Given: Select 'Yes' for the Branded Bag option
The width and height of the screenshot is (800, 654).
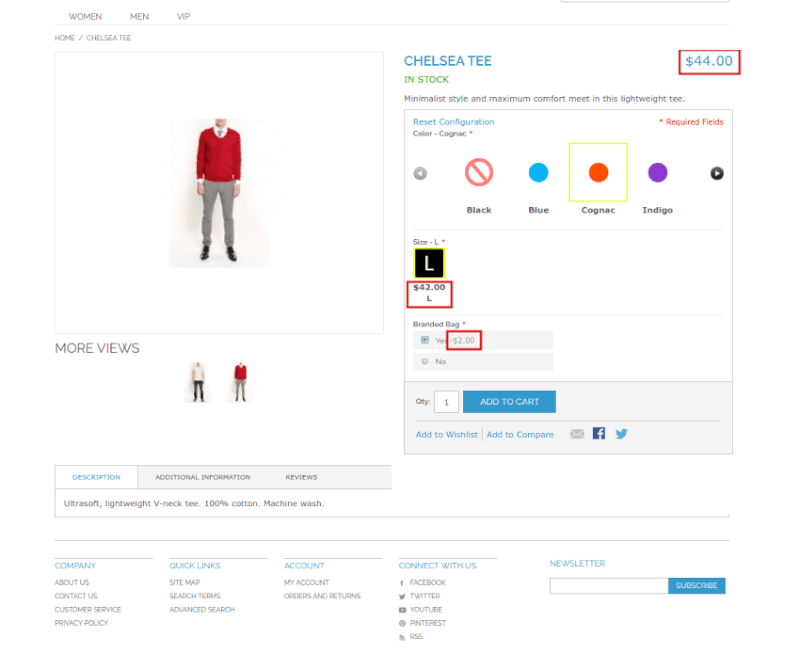Looking at the screenshot, I should click(424, 340).
